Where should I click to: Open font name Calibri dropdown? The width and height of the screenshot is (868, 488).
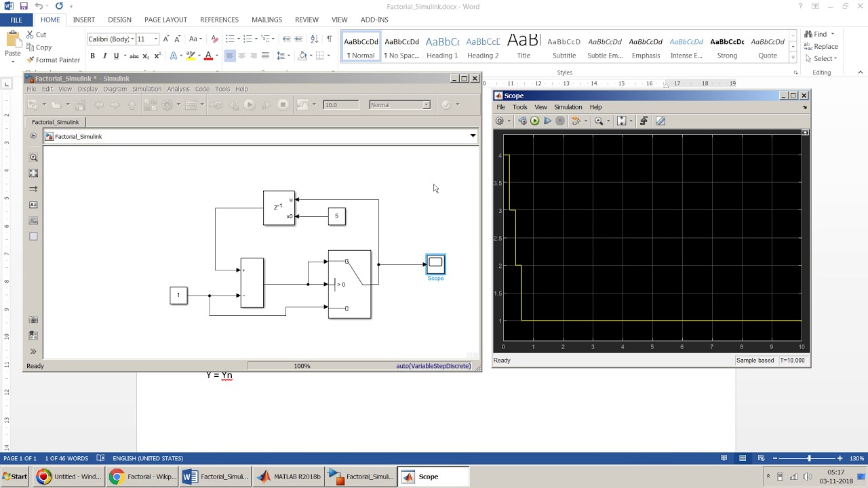(132, 39)
